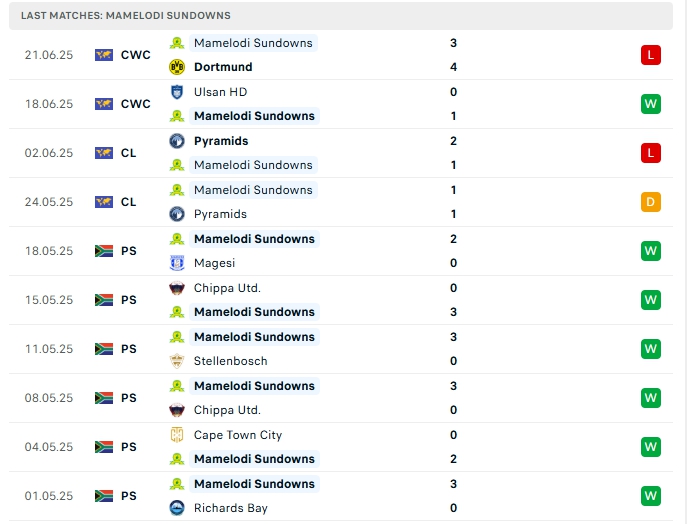Click the green W badge for Ulsan HD match
The image size is (687, 524).
[651, 104]
